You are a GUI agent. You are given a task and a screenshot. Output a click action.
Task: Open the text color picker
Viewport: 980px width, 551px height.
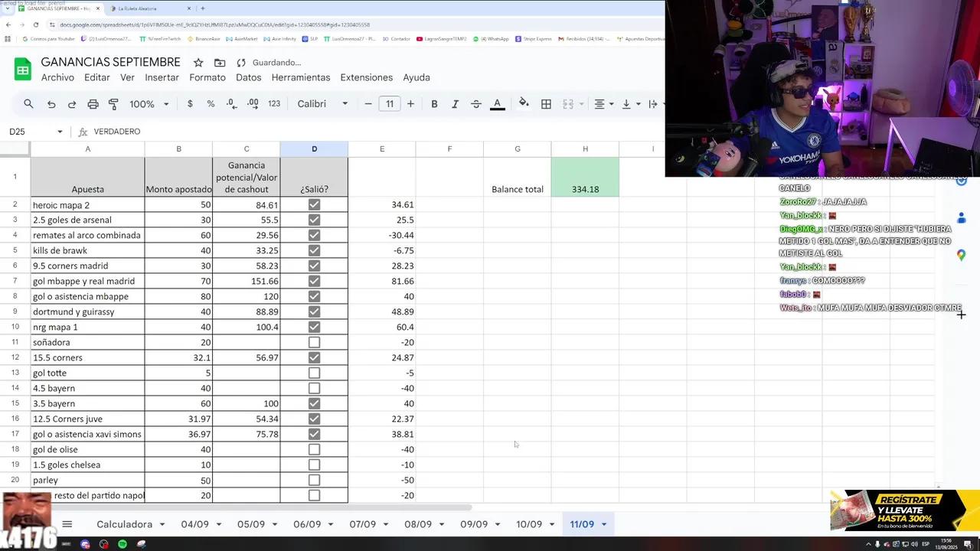tap(497, 104)
